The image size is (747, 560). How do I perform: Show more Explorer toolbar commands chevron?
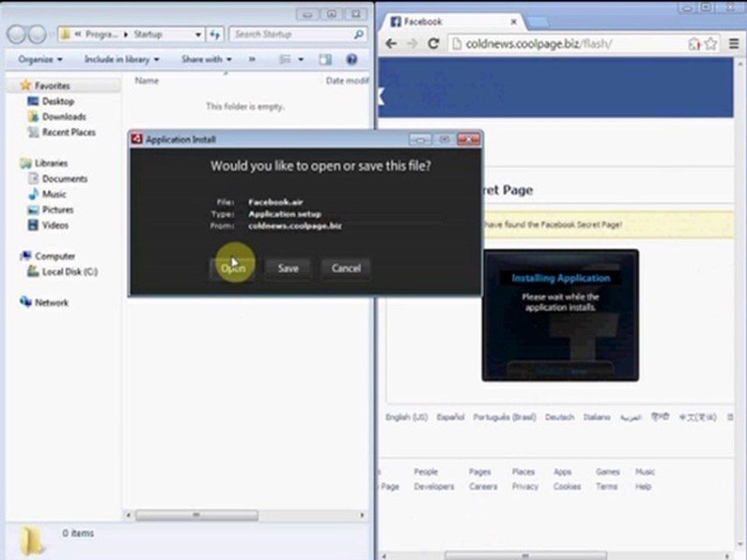[x=252, y=60]
